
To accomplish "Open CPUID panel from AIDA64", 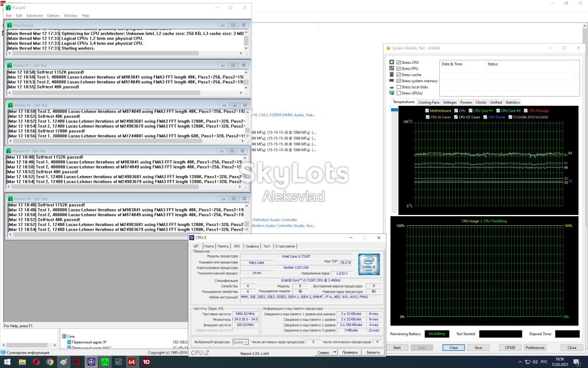I will (510, 348).
